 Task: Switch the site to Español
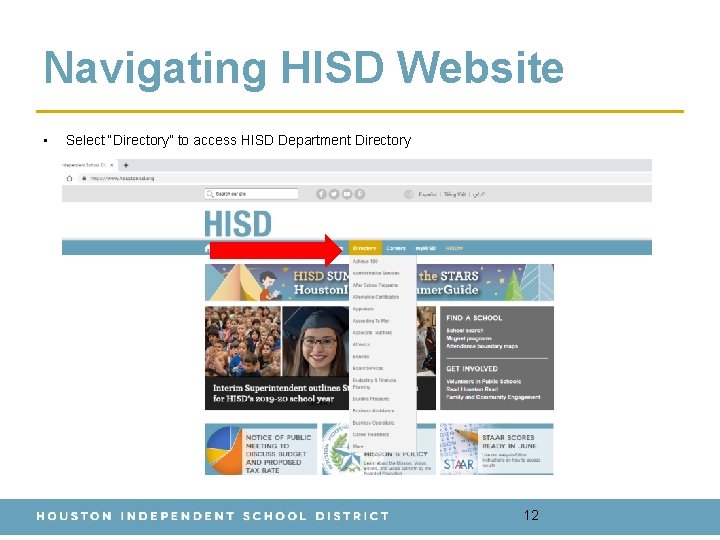[x=428, y=194]
